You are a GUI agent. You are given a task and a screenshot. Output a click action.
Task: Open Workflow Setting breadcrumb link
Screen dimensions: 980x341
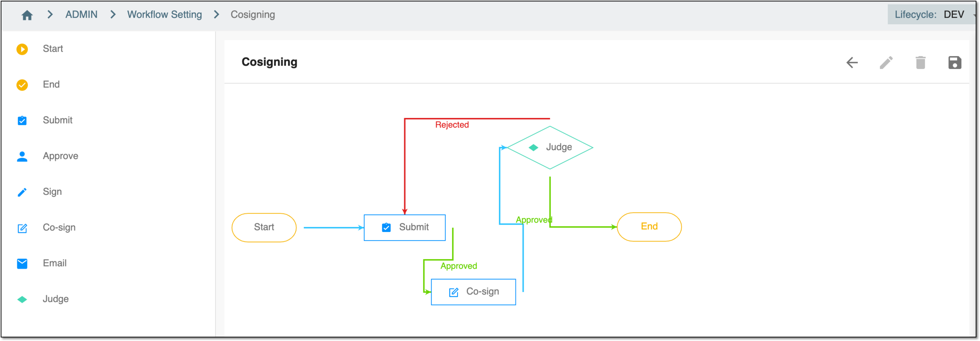click(x=164, y=15)
